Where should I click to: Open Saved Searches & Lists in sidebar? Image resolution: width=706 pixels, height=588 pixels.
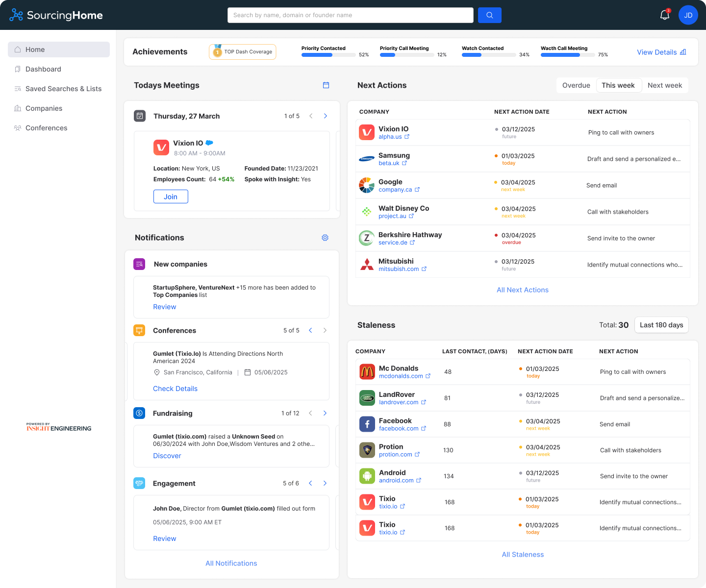[x=63, y=89]
